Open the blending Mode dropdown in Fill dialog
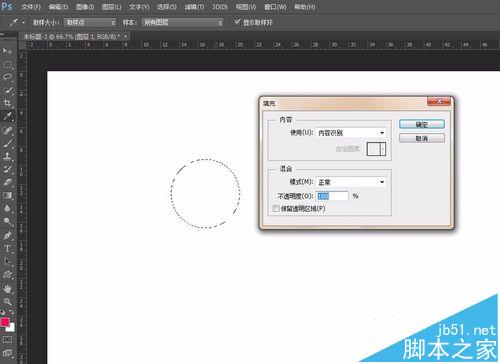 (351, 182)
